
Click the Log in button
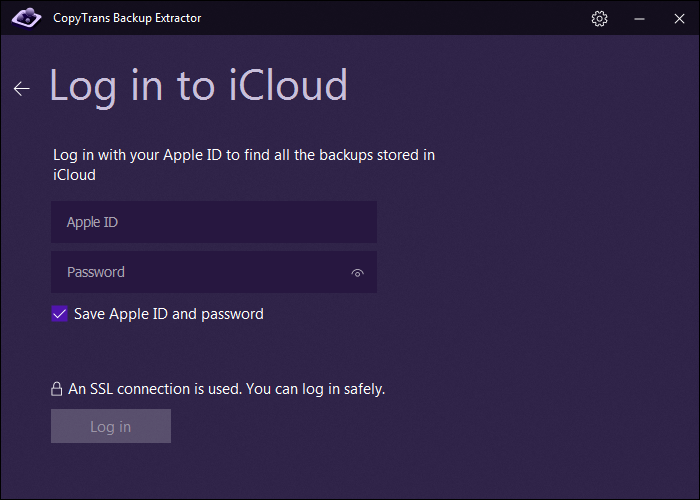pyautogui.click(x=111, y=426)
